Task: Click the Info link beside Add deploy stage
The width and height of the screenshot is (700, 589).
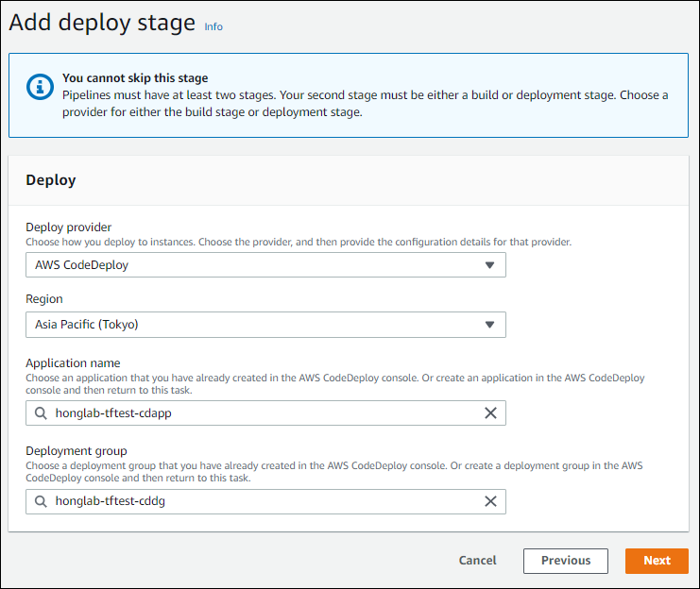Action: click(213, 26)
